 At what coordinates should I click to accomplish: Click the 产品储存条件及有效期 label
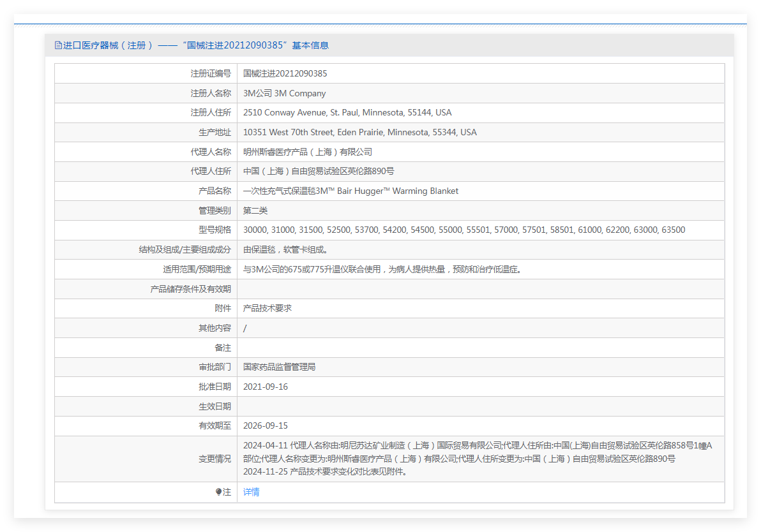pos(191,289)
